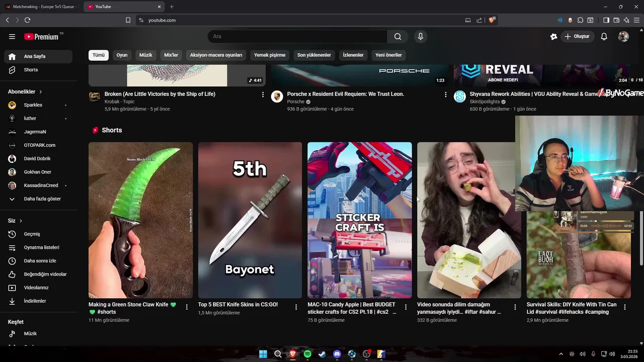Open options for Porsche Resident Evil video
Viewport: 644px width, 362px height.
445,95
